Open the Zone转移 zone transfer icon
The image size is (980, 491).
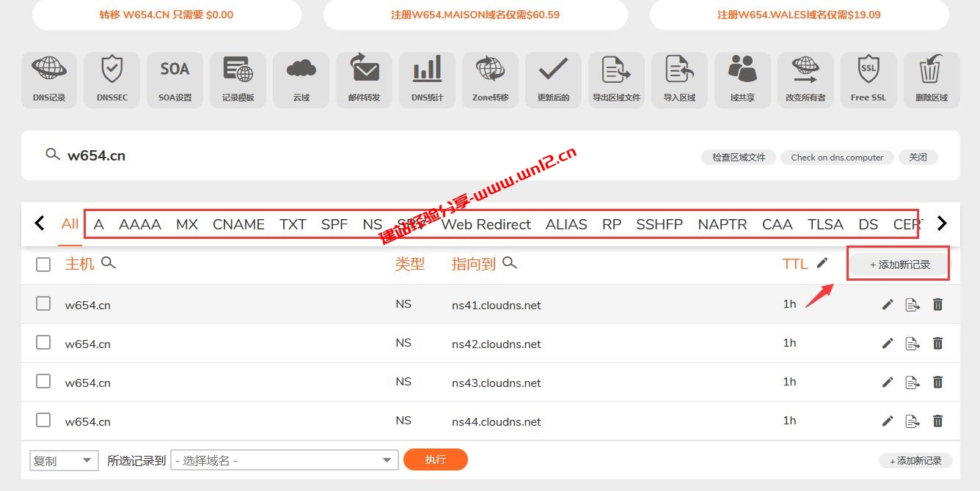coord(490,79)
